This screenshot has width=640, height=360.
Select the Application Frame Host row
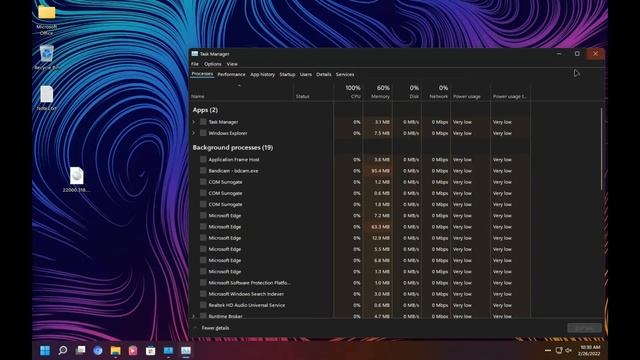coord(361,160)
